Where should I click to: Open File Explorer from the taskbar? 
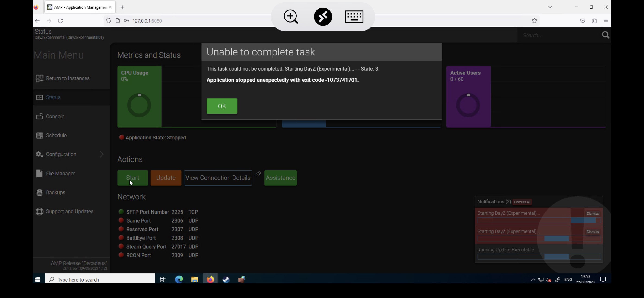(x=195, y=279)
